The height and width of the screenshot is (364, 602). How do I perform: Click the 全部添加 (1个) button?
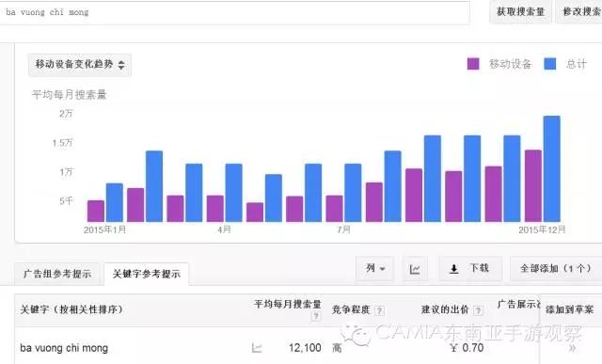(x=556, y=269)
